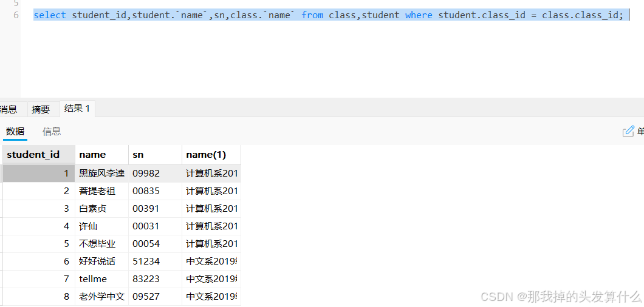Screen dimensions: 644x307
Task: Select student_id cell with value 7
Action: point(39,279)
